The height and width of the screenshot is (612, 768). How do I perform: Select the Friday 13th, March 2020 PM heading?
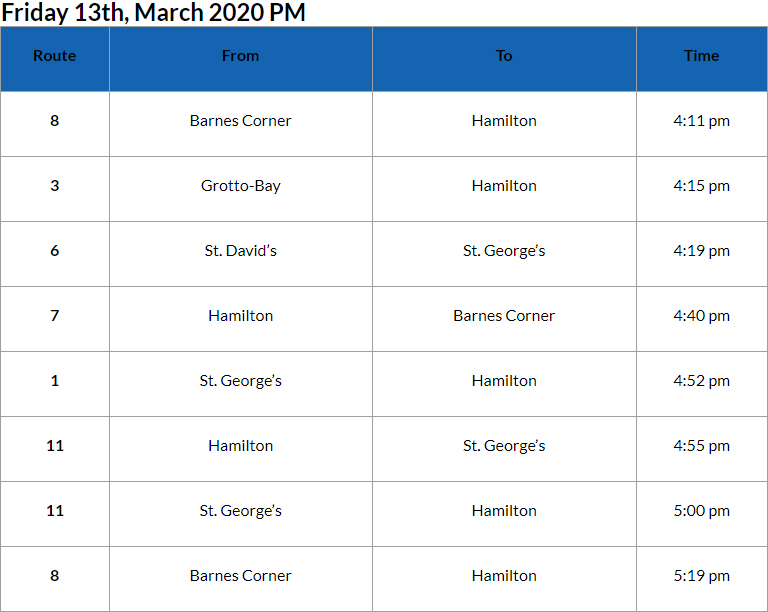[153, 13]
